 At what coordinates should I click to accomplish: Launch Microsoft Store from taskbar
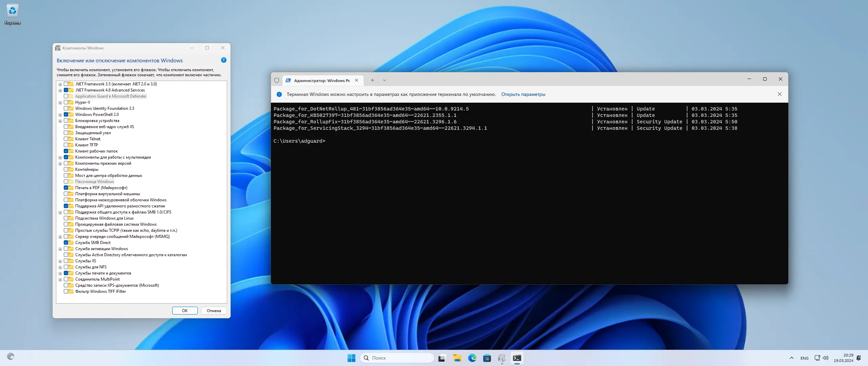tap(487, 358)
